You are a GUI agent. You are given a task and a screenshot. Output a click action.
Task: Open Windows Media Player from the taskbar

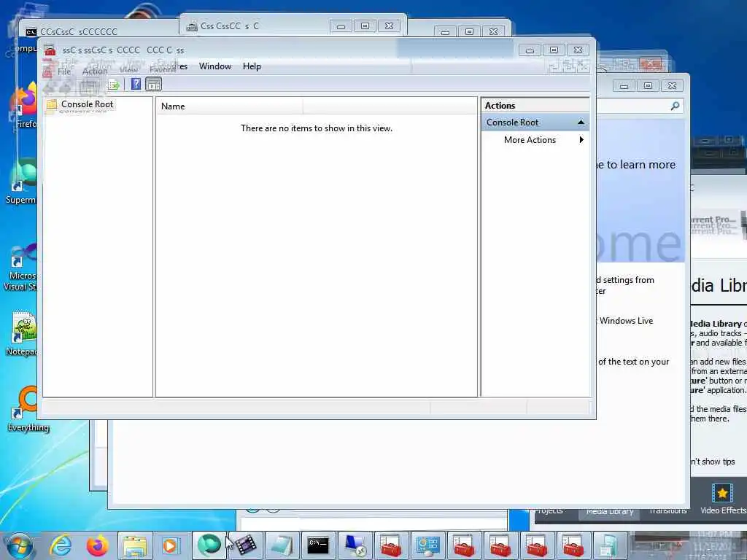(x=170, y=545)
